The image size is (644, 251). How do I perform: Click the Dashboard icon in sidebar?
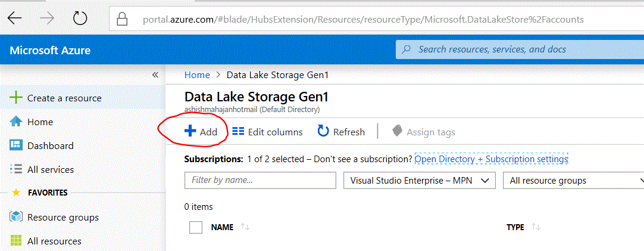16,145
